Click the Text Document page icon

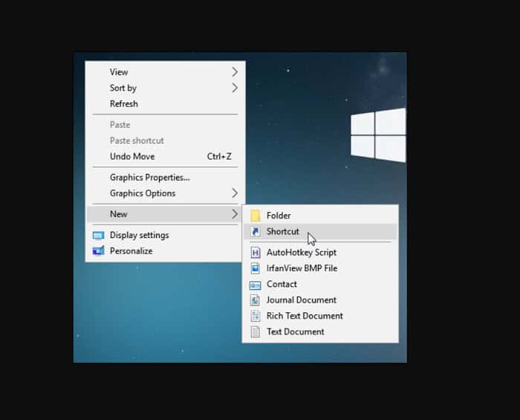pos(256,332)
